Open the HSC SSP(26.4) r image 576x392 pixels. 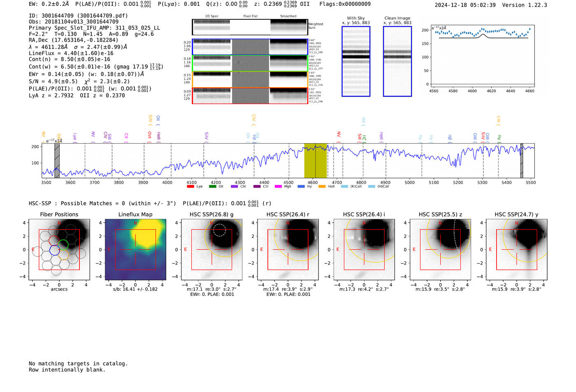(288, 249)
